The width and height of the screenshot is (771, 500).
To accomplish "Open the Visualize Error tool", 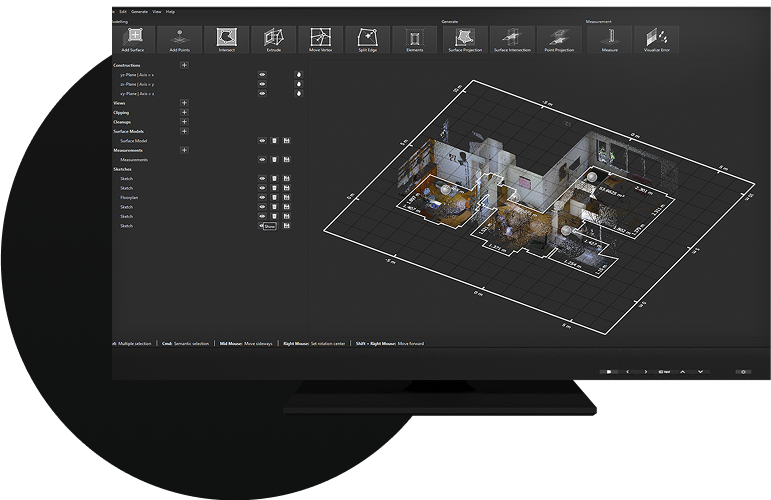I will (656, 40).
